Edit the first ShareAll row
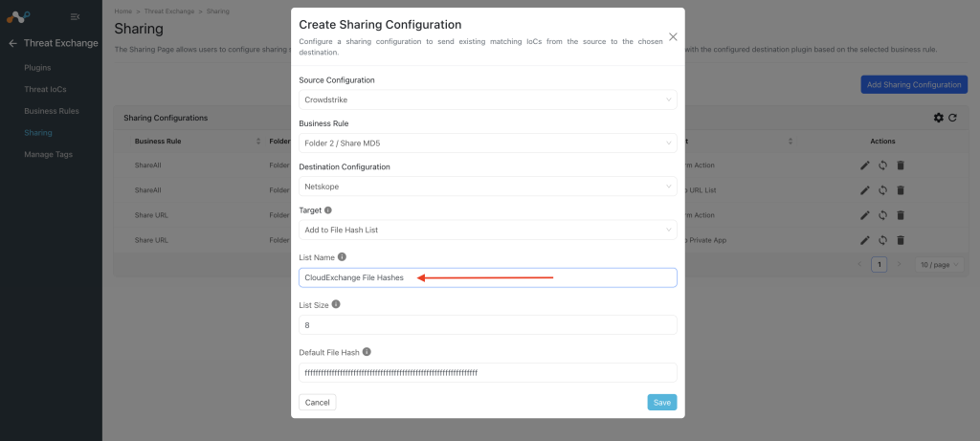 coord(865,165)
